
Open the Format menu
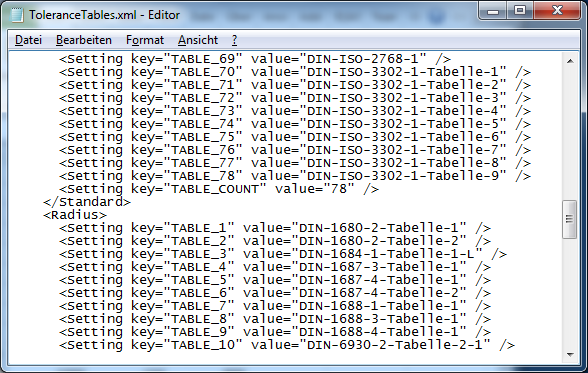pyautogui.click(x=145, y=40)
